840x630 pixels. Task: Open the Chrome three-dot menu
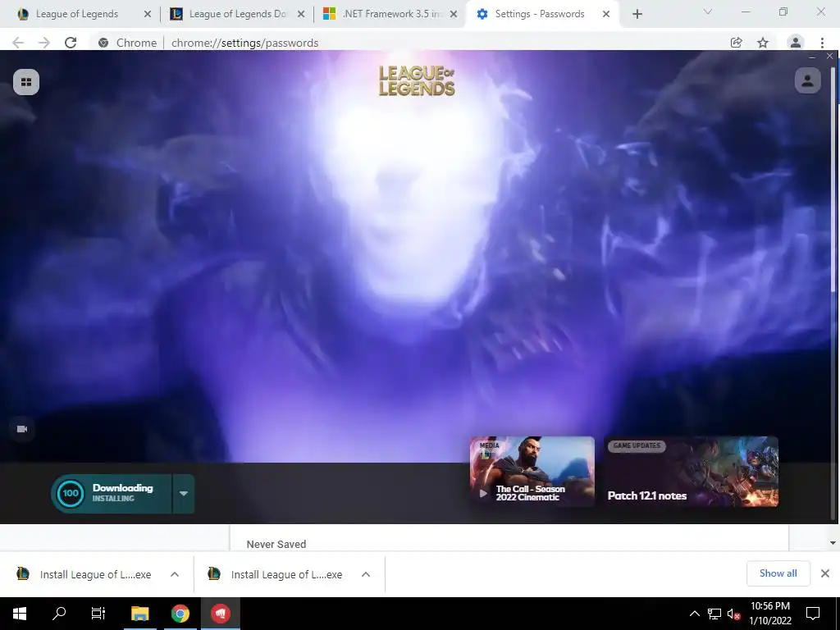tap(822, 43)
